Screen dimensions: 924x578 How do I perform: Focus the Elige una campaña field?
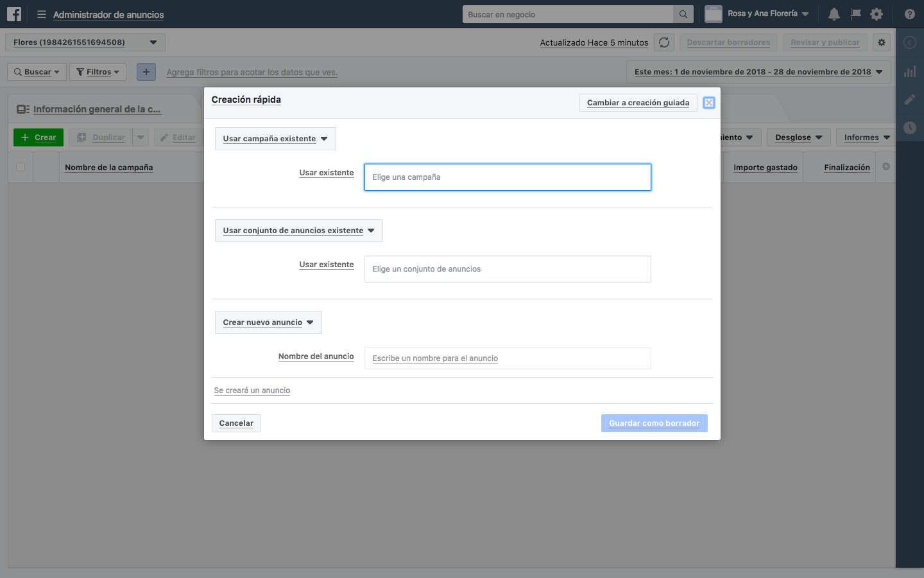[508, 177]
